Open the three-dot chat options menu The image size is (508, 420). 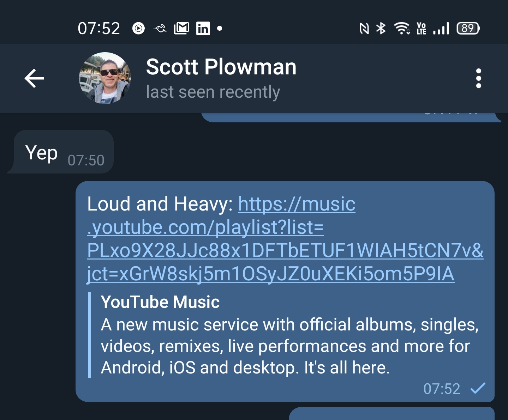pos(478,78)
